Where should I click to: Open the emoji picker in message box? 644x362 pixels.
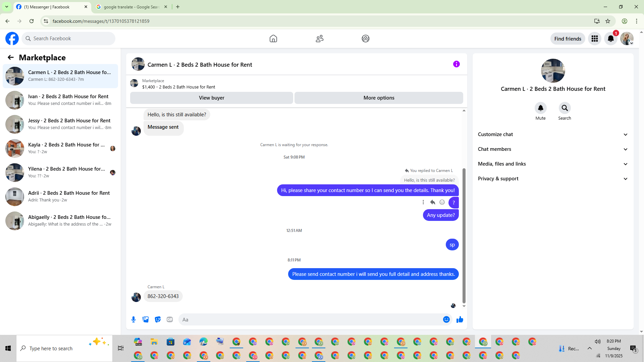[446, 319]
